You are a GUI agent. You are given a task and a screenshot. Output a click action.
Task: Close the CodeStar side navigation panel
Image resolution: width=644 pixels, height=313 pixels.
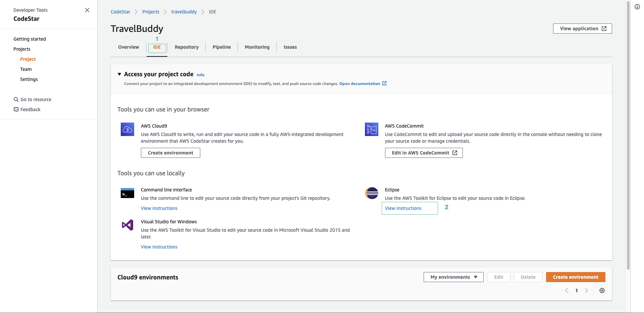pos(87,10)
